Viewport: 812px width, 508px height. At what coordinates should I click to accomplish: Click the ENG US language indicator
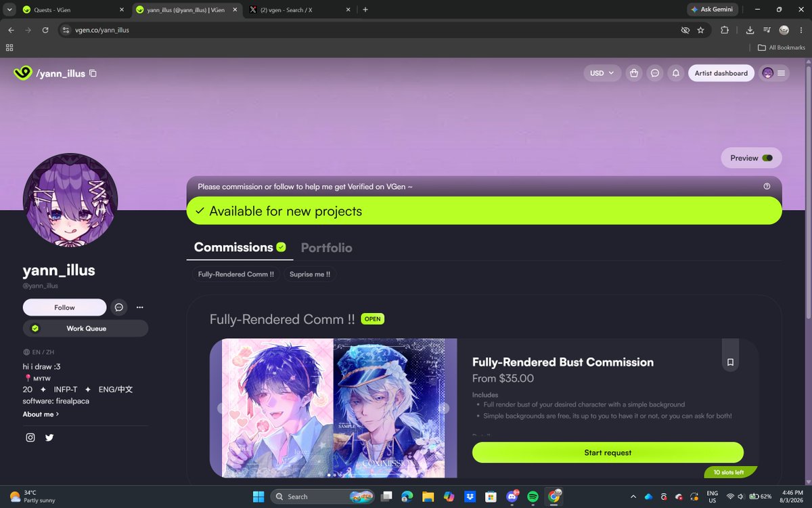click(713, 496)
